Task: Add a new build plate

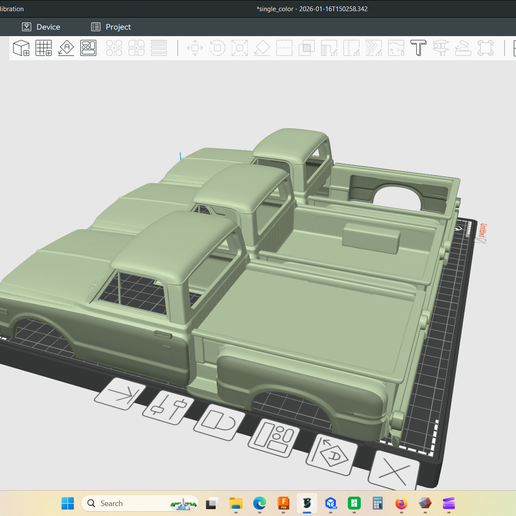Action: (44, 48)
